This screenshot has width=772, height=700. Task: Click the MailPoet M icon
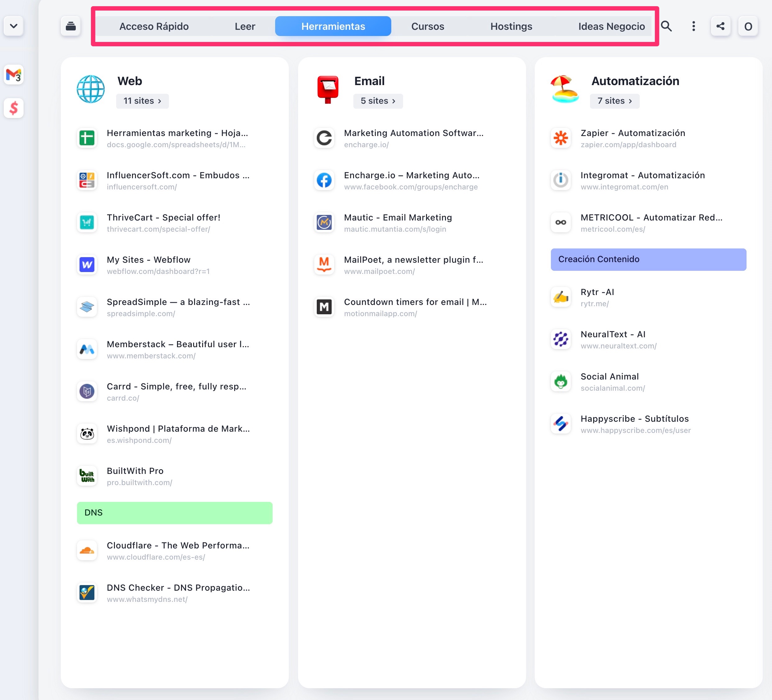324,265
